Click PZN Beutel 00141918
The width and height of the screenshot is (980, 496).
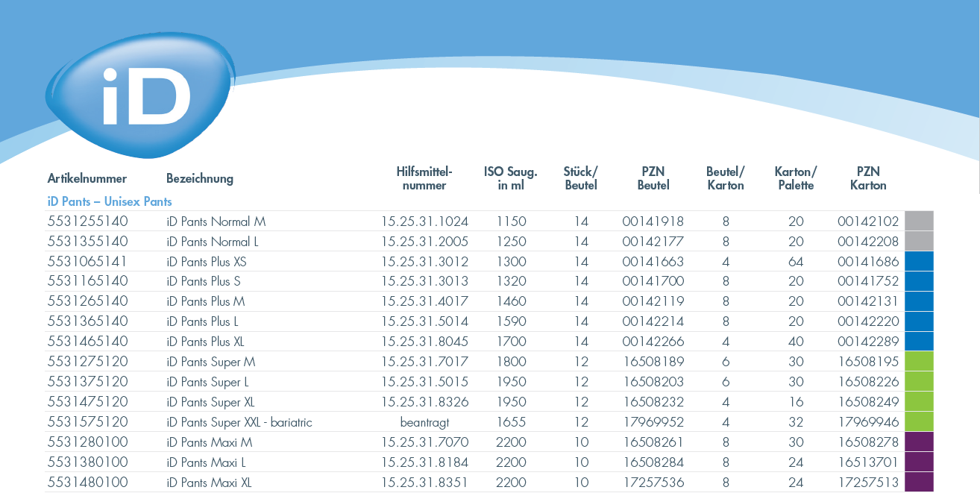[653, 222]
